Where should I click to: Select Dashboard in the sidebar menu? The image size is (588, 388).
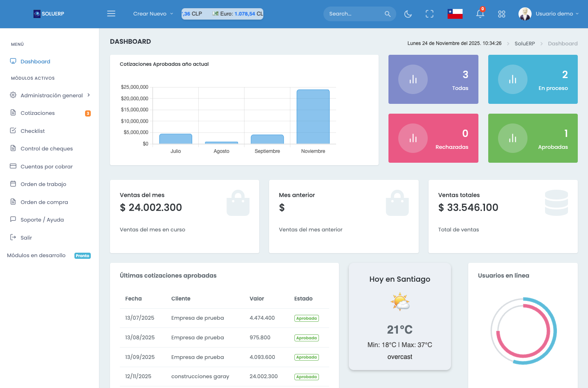(x=35, y=61)
